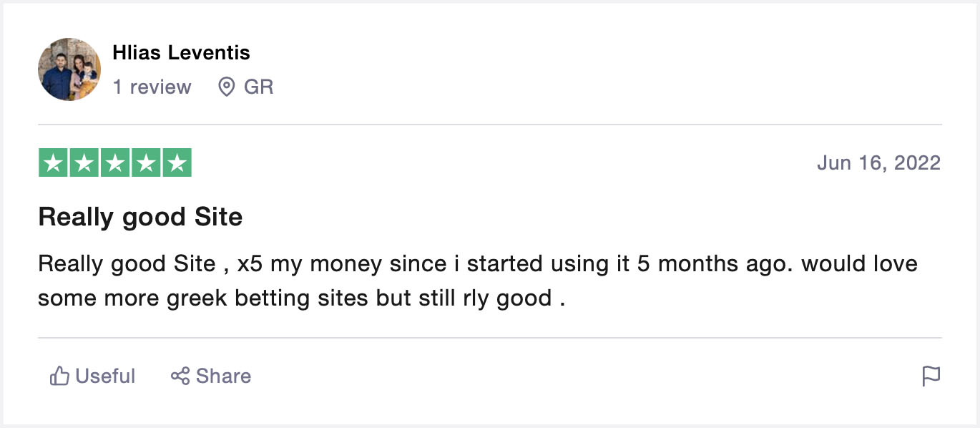980x428 pixels.
Task: Mark review as Useful via text label
Action: point(105,376)
